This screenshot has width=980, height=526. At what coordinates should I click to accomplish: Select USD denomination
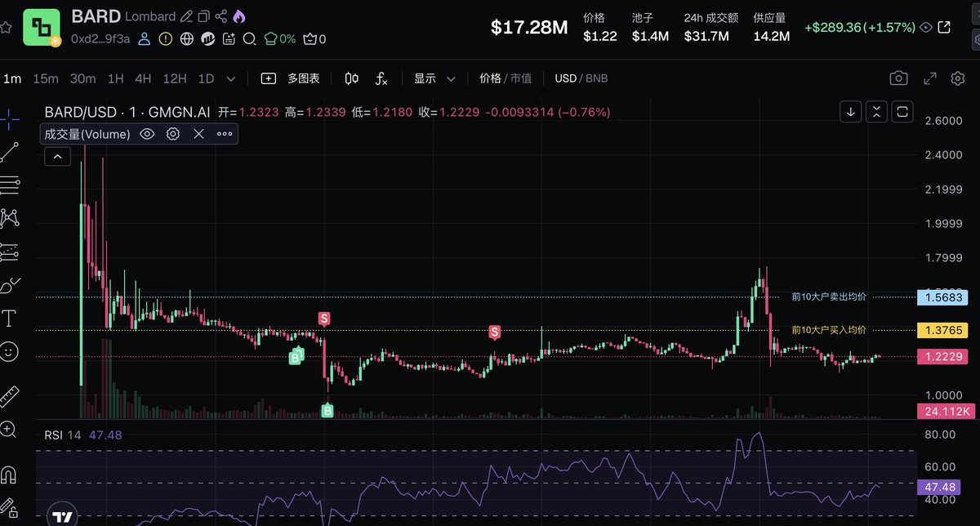(x=565, y=78)
